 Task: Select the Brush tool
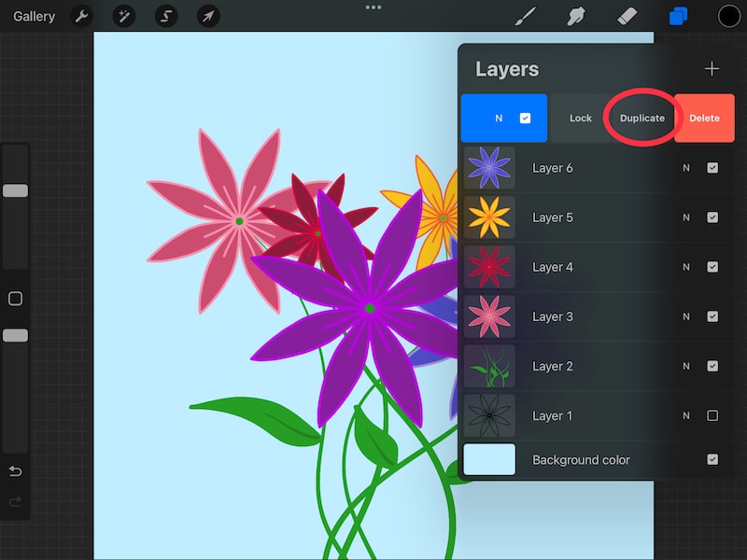coord(526,16)
